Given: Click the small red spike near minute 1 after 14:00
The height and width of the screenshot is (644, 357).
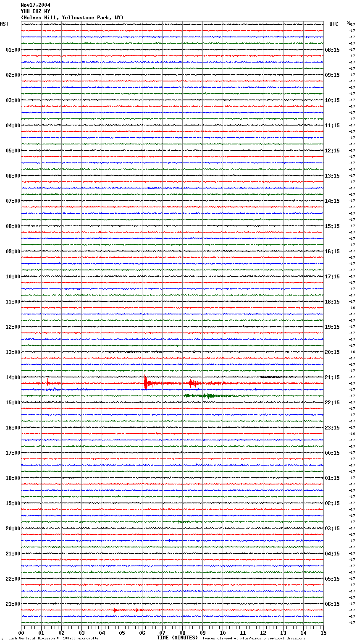Looking at the screenshot, I should coord(47,382).
